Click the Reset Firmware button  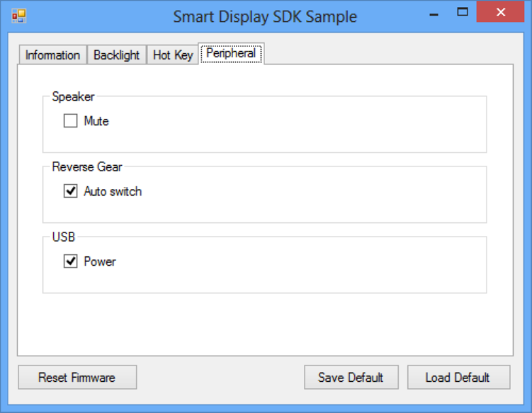tap(77, 377)
